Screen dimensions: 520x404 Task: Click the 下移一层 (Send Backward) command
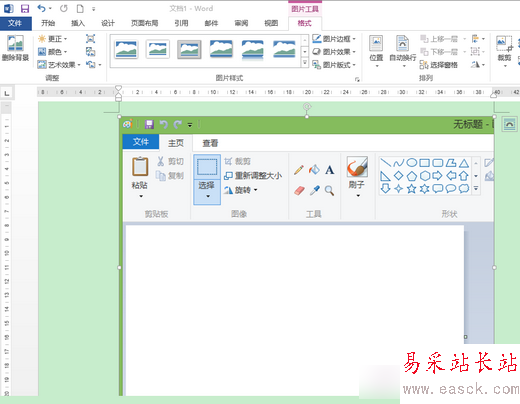pyautogui.click(x=439, y=52)
